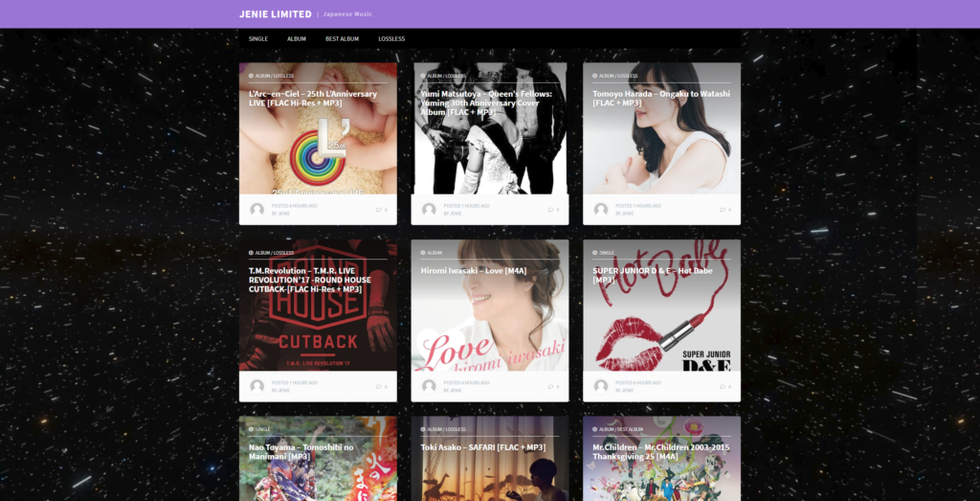Click category icon on Mr.Children card

pyautogui.click(x=595, y=429)
